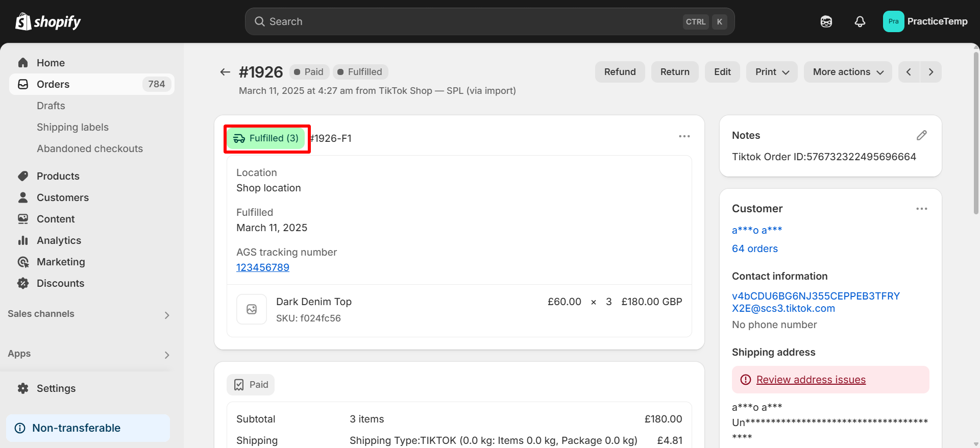Click the Fulfilled badge beside Paid

[360, 72]
